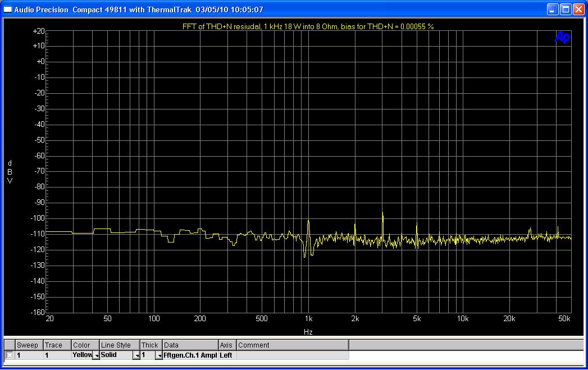Click the Thick column header
The height and width of the screenshot is (370, 588).
151,345
